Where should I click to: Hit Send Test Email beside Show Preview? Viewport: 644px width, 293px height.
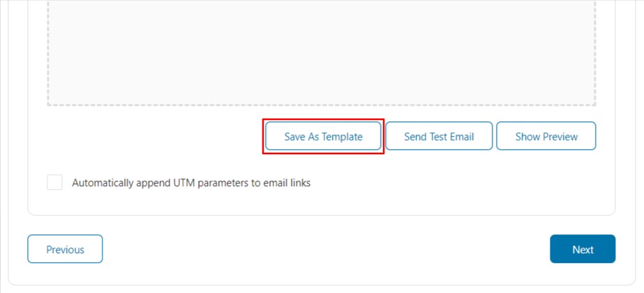(x=439, y=136)
